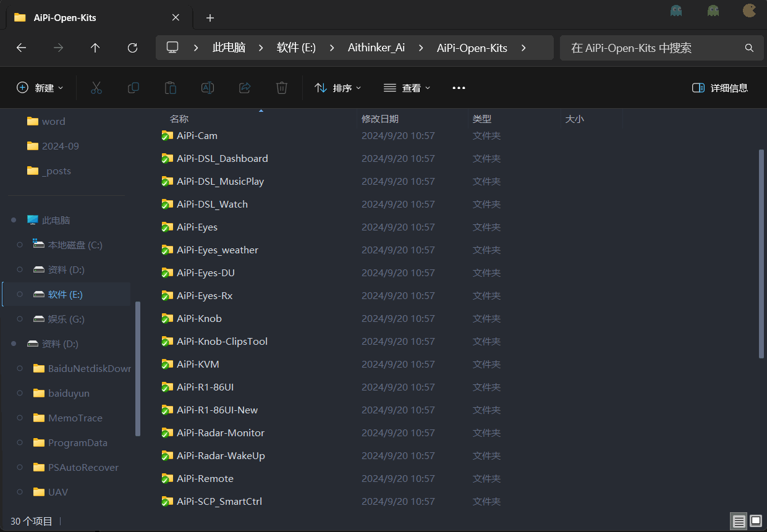Expand chevron after AiPi-Open-Kits in address bar
This screenshot has width=767, height=532.
tap(523, 48)
